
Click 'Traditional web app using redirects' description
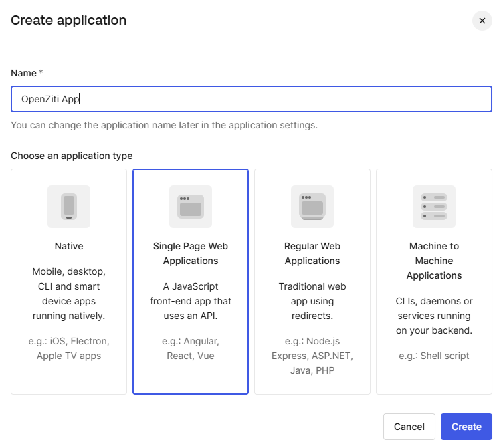pos(312,301)
